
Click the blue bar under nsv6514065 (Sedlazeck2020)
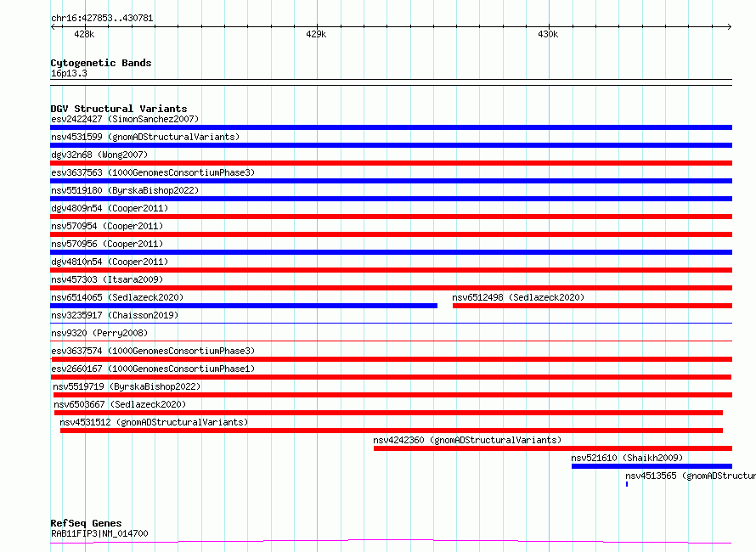coord(244,306)
